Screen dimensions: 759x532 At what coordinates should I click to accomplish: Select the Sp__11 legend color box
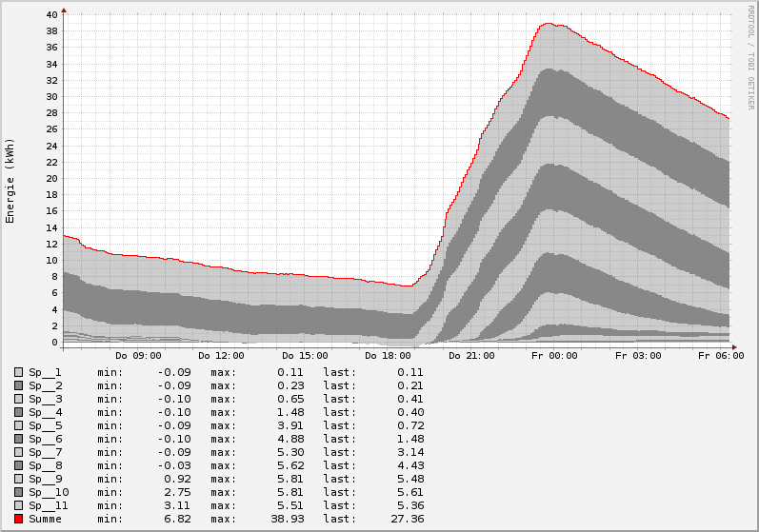click(19, 505)
